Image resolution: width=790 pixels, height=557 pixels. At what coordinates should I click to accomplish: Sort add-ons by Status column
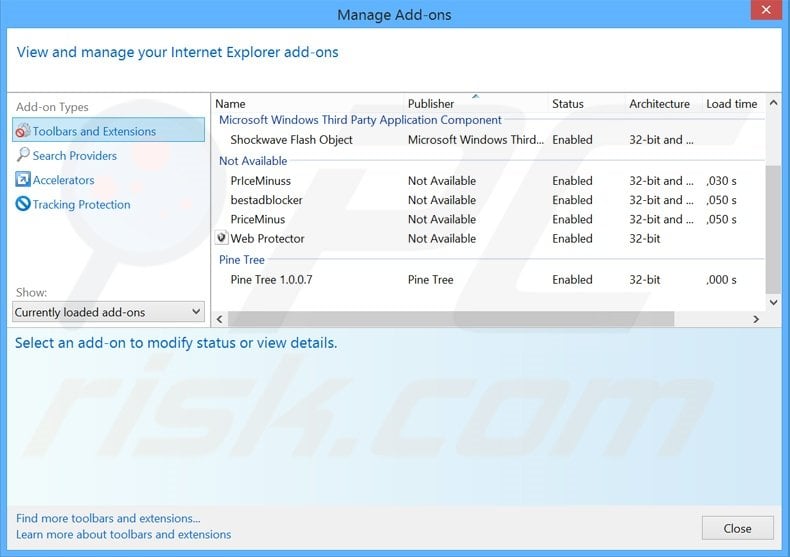(567, 104)
